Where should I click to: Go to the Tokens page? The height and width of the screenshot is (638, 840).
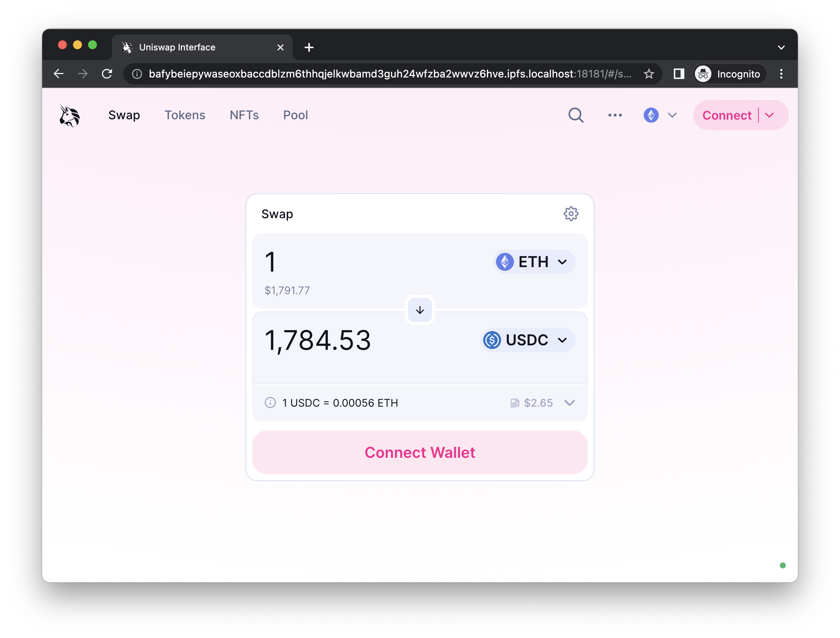[x=185, y=115]
